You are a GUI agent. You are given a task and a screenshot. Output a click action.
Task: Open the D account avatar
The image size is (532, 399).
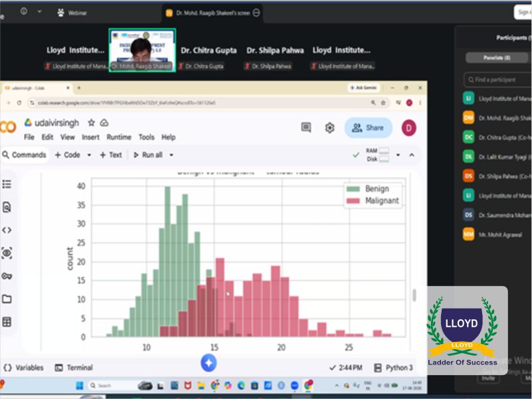pyautogui.click(x=409, y=128)
